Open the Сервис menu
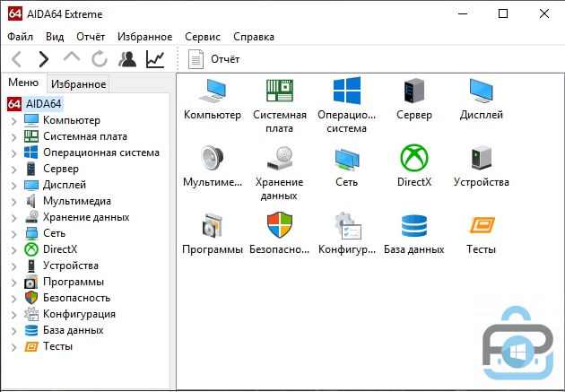Viewport: 565px width, 392px height. [x=203, y=37]
